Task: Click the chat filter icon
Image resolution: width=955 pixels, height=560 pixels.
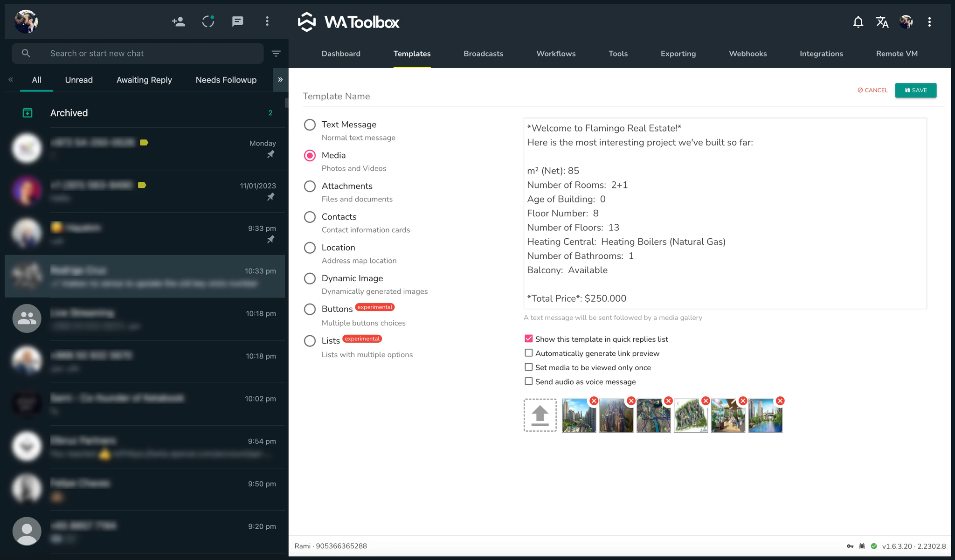Action: [276, 54]
